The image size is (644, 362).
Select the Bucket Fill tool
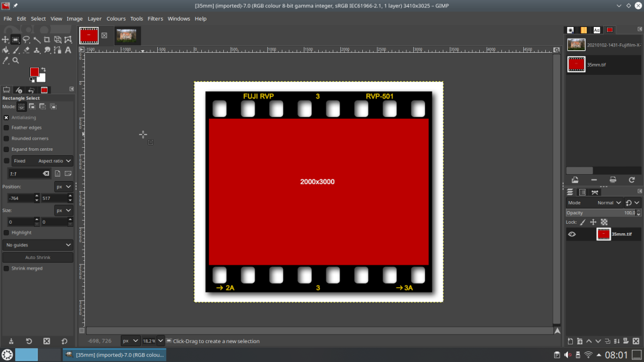(x=5, y=50)
